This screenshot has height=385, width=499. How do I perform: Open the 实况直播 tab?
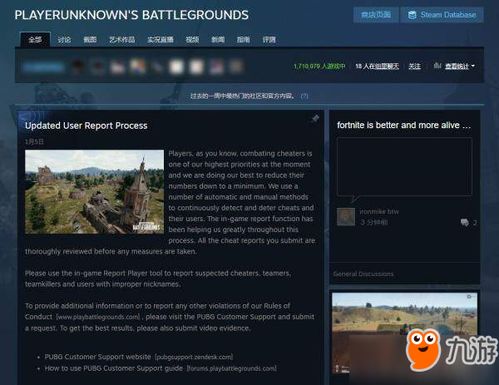160,40
